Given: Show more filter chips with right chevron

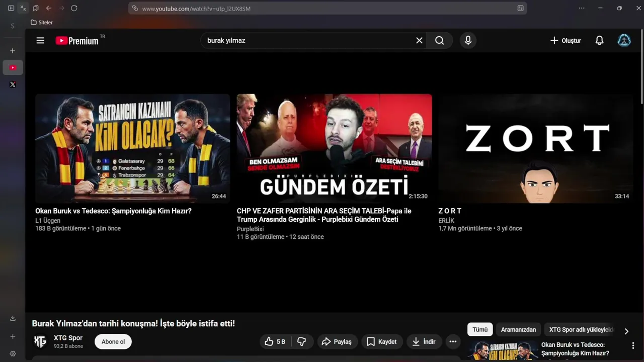Looking at the screenshot, I should pyautogui.click(x=626, y=331).
